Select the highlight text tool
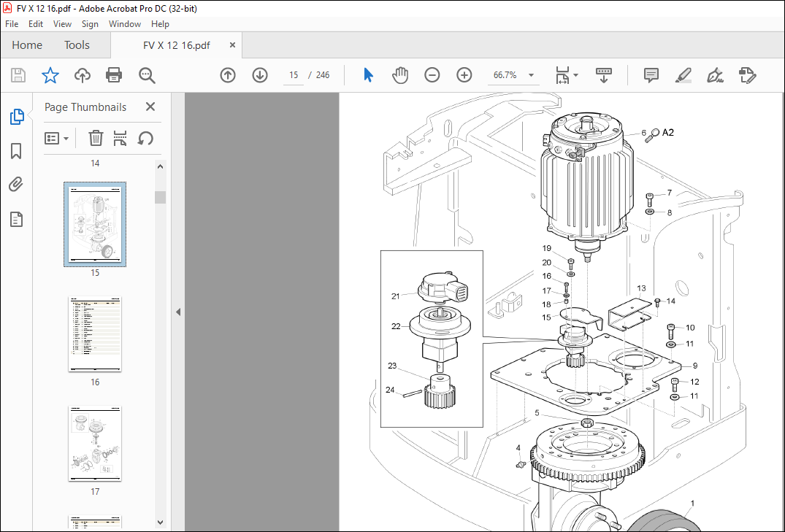Viewport: 785px width, 532px height. coord(683,75)
